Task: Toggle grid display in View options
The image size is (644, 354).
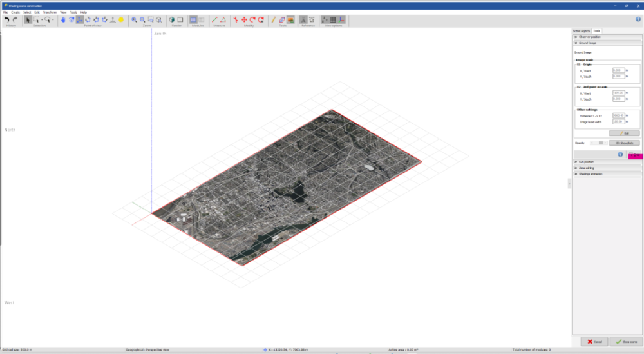Action: point(332,19)
